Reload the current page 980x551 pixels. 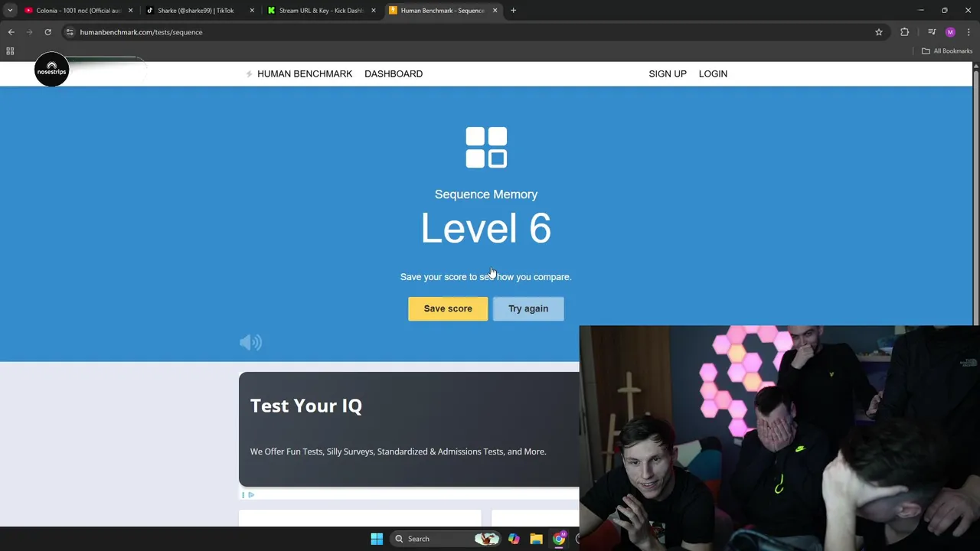click(47, 32)
